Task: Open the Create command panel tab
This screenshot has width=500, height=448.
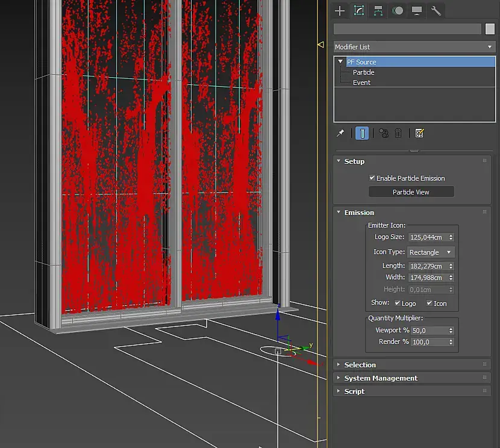Action: click(x=340, y=11)
